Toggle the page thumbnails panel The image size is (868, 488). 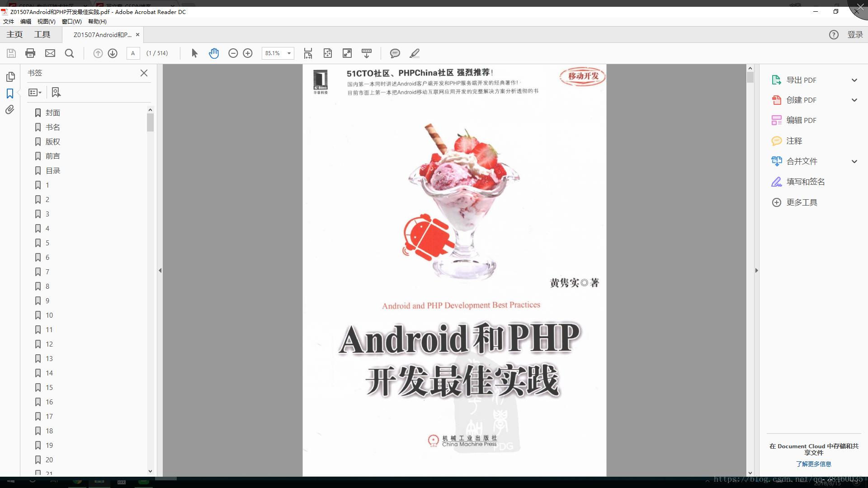(x=10, y=77)
